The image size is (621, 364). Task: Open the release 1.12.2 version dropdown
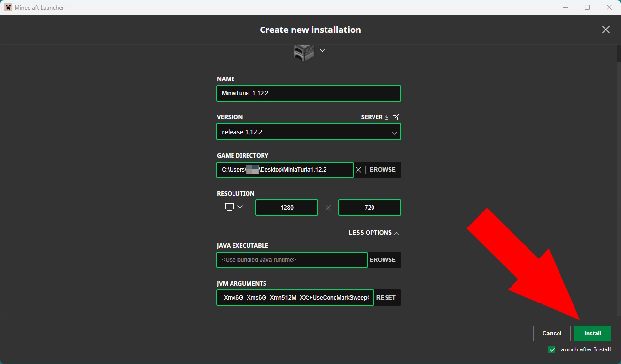tap(309, 132)
